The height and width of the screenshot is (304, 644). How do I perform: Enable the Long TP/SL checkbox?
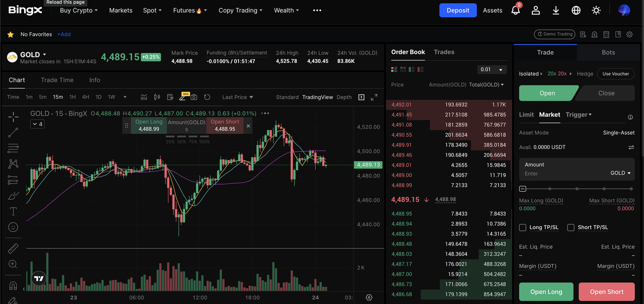pyautogui.click(x=523, y=227)
